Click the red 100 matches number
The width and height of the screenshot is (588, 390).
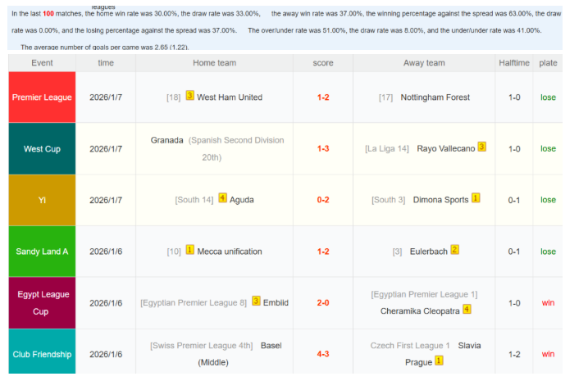pyautogui.click(x=48, y=14)
